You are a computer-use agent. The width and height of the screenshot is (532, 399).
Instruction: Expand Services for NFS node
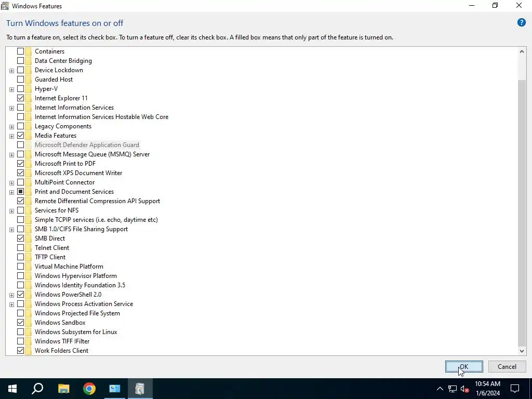(x=11, y=211)
